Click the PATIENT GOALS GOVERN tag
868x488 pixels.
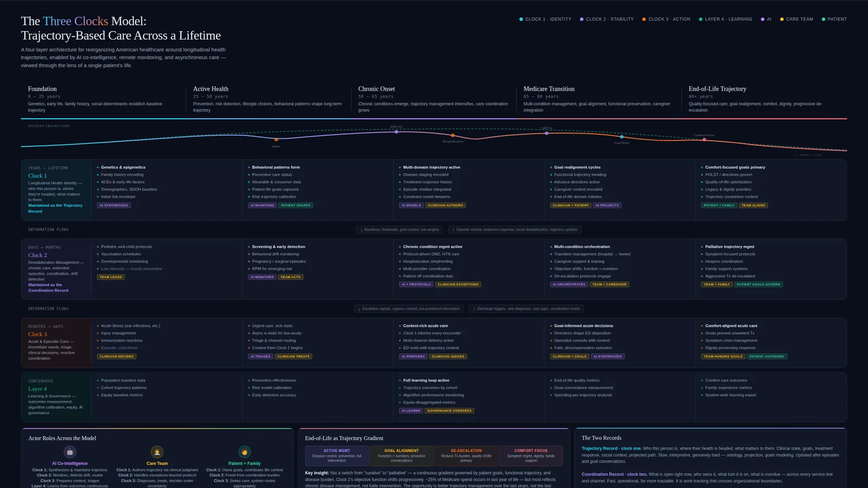pos(758,284)
